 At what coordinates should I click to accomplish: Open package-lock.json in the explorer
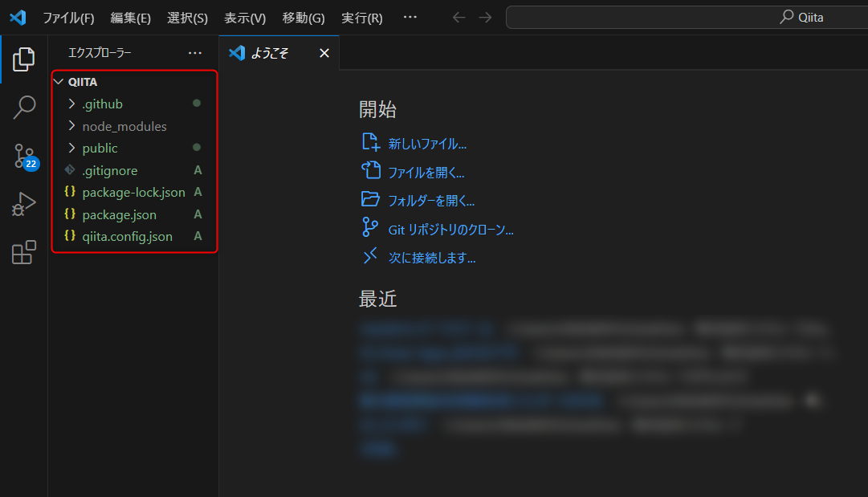133,192
